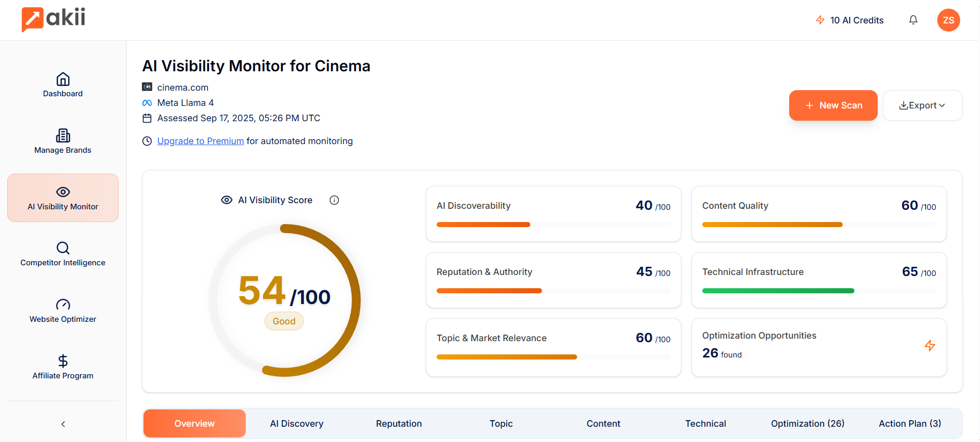Switch to the Optimization (26) tab

(808, 424)
